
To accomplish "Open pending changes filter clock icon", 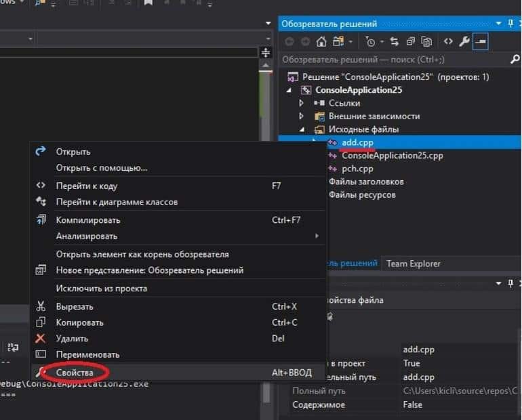I will click(x=370, y=41).
